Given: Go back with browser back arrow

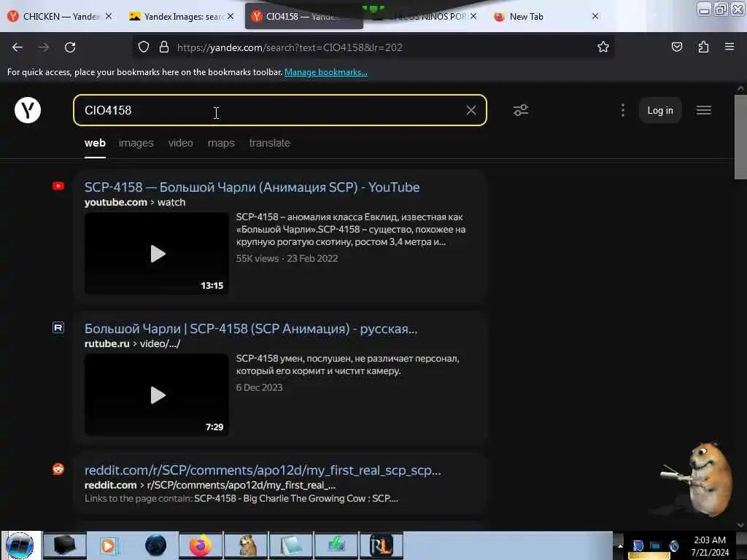Looking at the screenshot, I should [x=18, y=47].
